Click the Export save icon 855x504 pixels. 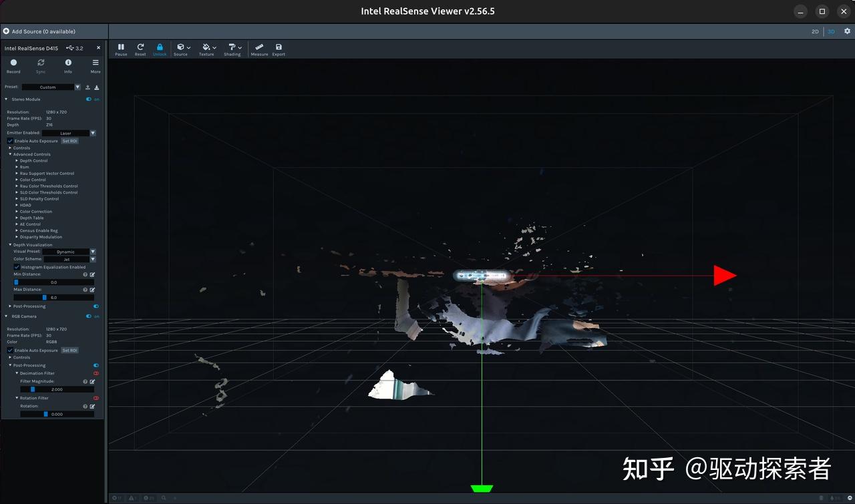tap(279, 47)
